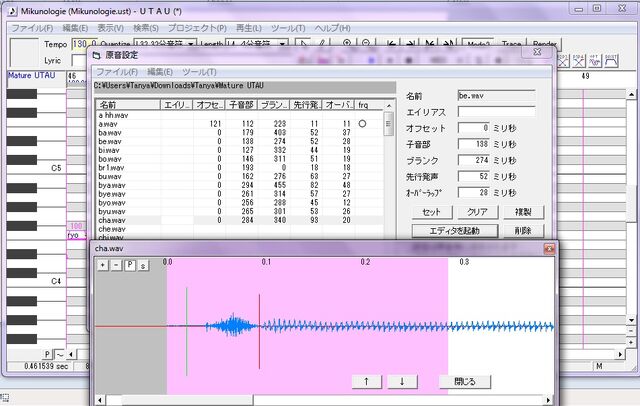This screenshot has width=640, height=406.
Task: Click the 先行発声 value field
Action: [x=473, y=176]
